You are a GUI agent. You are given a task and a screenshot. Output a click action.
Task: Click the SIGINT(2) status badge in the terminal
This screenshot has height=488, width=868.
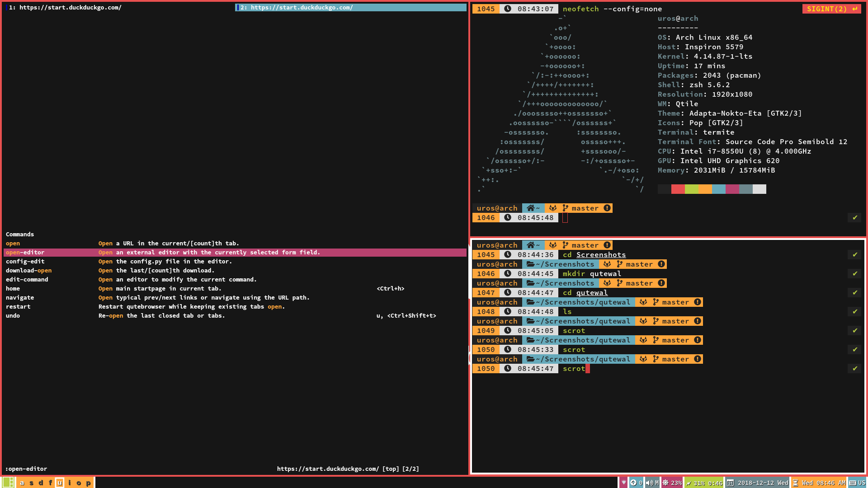pos(831,9)
